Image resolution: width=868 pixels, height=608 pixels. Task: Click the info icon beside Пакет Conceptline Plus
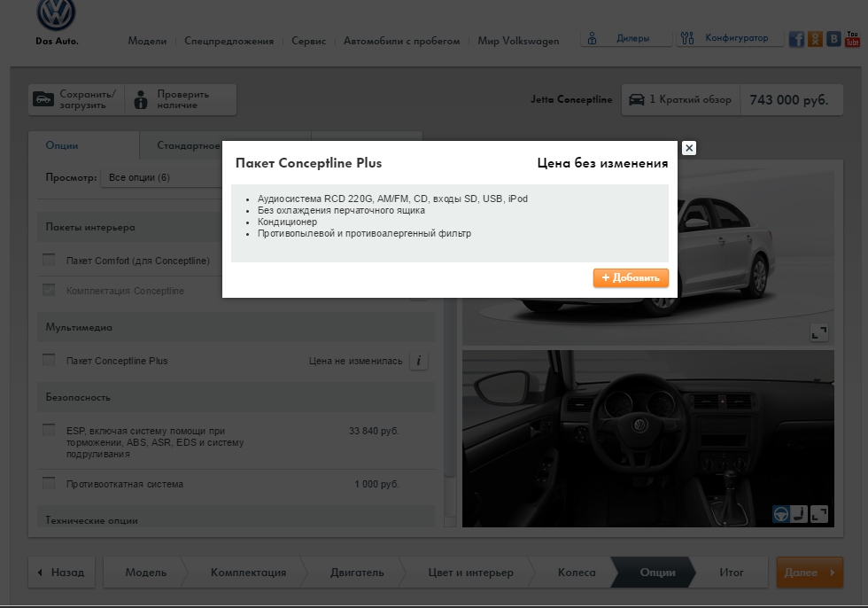click(x=418, y=361)
